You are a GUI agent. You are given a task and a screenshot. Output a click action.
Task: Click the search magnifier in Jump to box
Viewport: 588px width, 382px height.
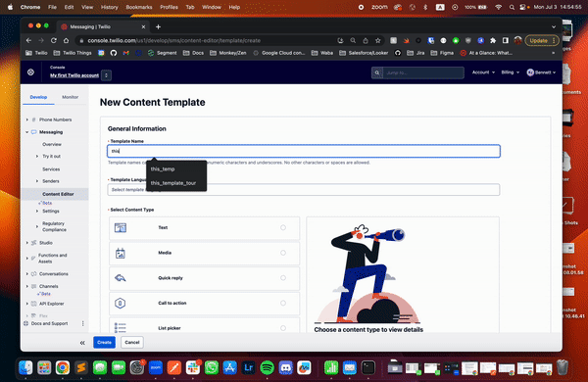tap(377, 72)
